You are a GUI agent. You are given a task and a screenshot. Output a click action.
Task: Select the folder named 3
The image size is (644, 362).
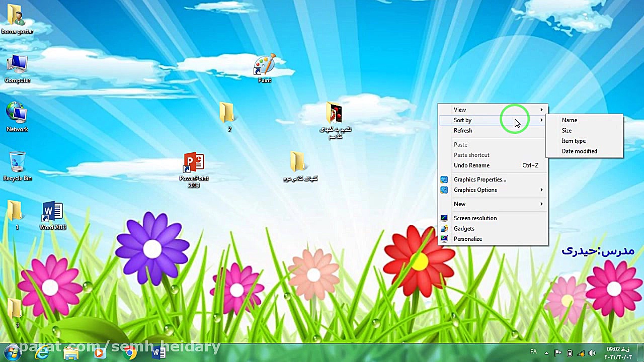point(17,313)
